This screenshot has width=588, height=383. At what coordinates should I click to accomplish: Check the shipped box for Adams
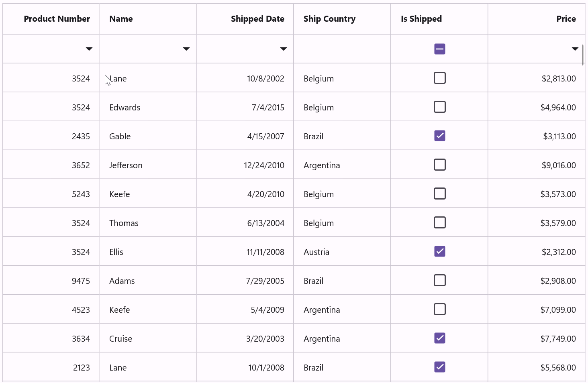(x=439, y=280)
